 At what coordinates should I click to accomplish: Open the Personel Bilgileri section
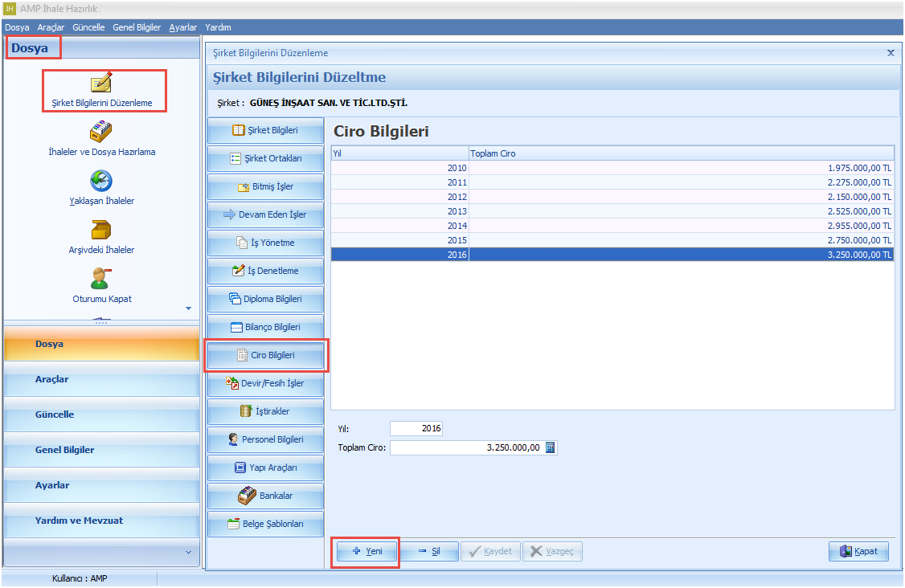point(266,439)
